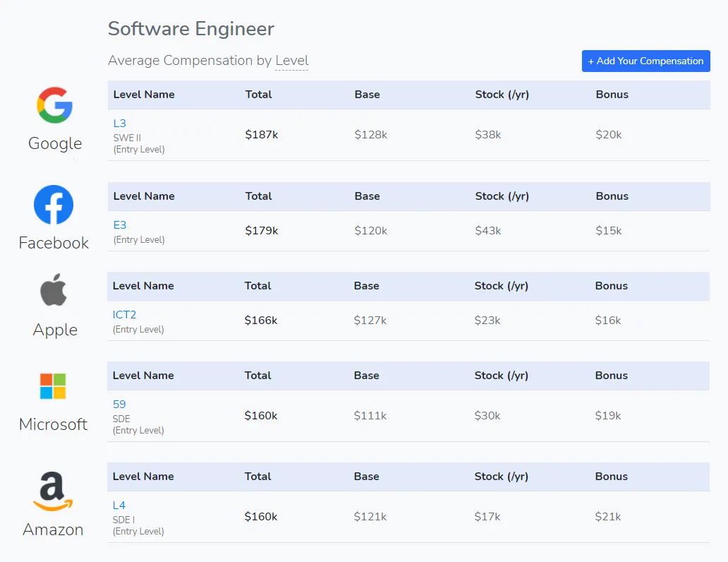Click Facebook stock value $43k
The height and width of the screenshot is (562, 728).
[488, 231]
